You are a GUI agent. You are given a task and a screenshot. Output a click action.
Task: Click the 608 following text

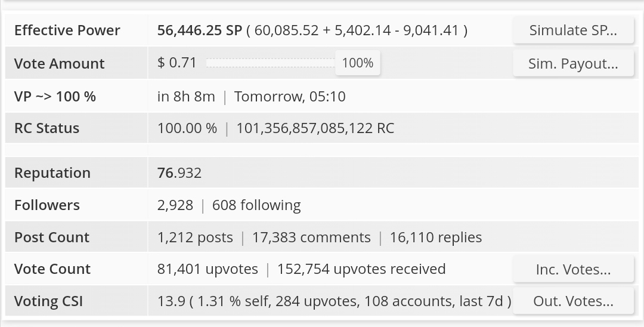tap(256, 205)
